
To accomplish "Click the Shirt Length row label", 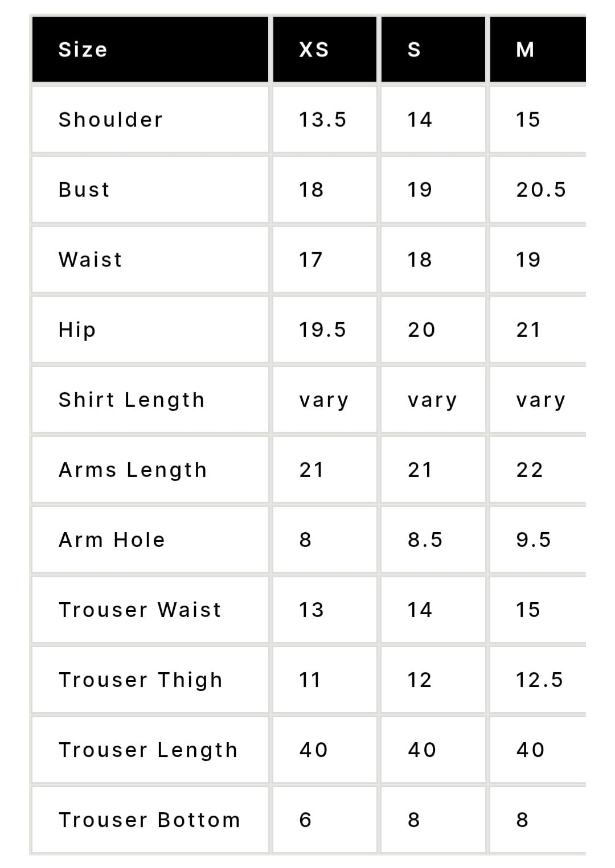I will [x=132, y=400].
